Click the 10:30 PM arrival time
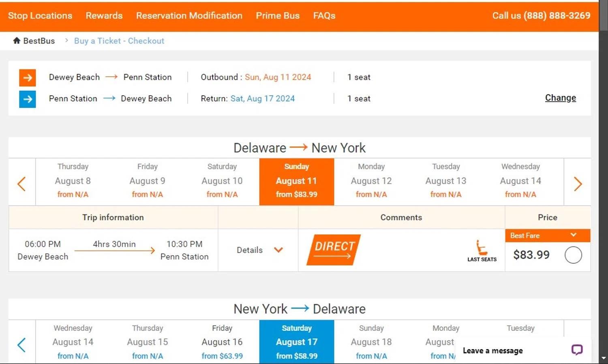 click(x=184, y=244)
